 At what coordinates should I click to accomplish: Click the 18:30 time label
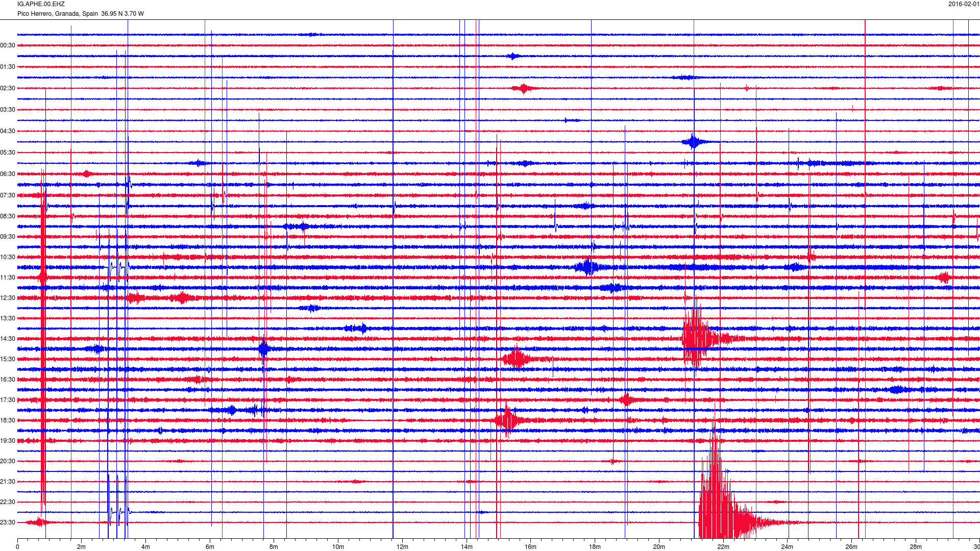pos(8,420)
